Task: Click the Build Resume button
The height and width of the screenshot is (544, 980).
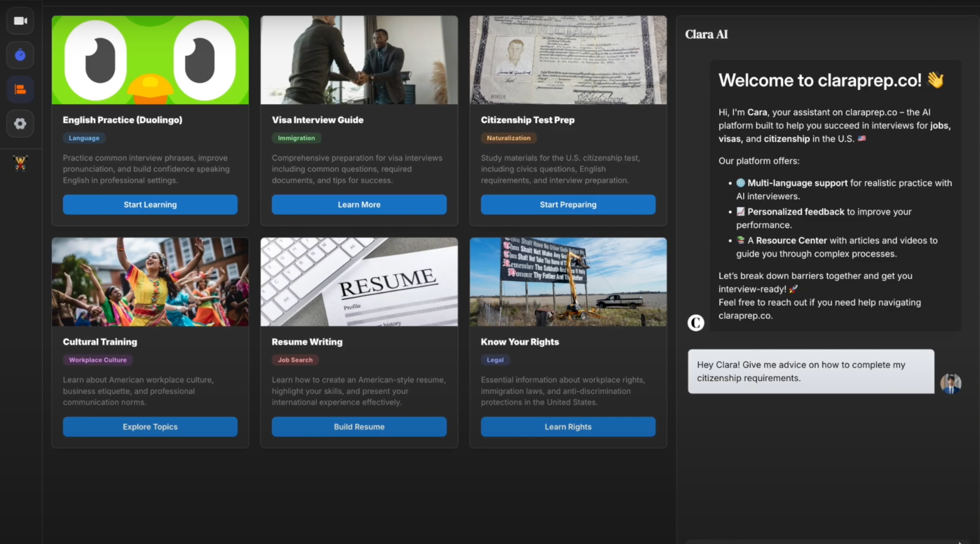Action: click(359, 427)
